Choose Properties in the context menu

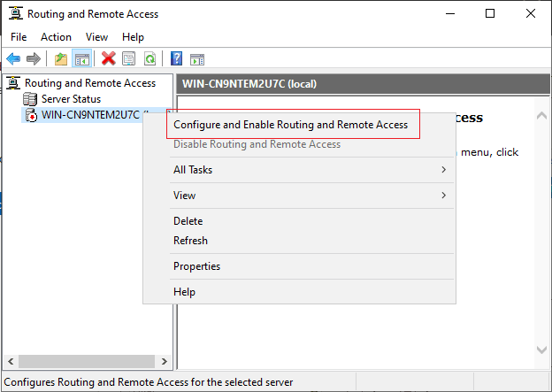(x=196, y=266)
